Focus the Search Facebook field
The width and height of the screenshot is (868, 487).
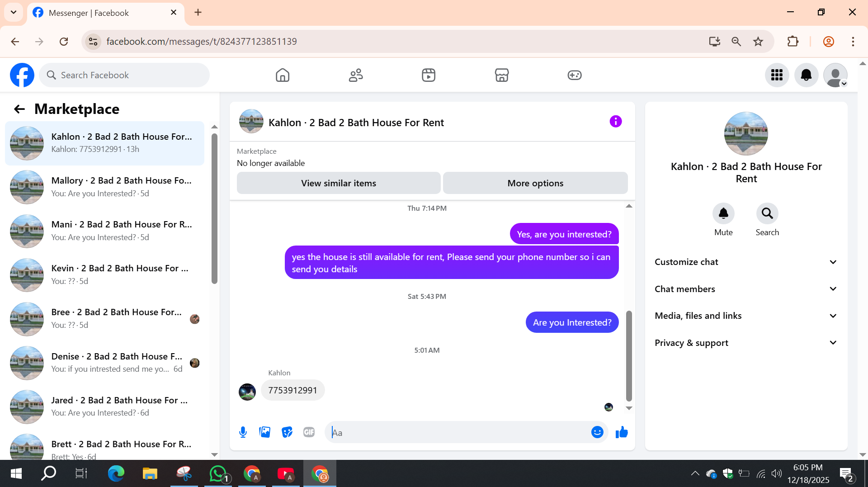pos(124,75)
